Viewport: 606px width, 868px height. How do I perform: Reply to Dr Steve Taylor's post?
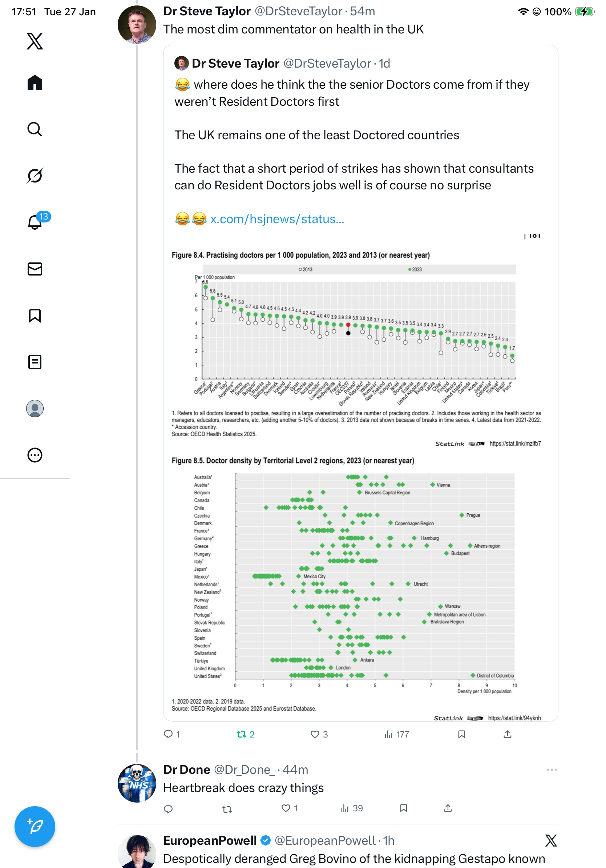click(x=168, y=734)
